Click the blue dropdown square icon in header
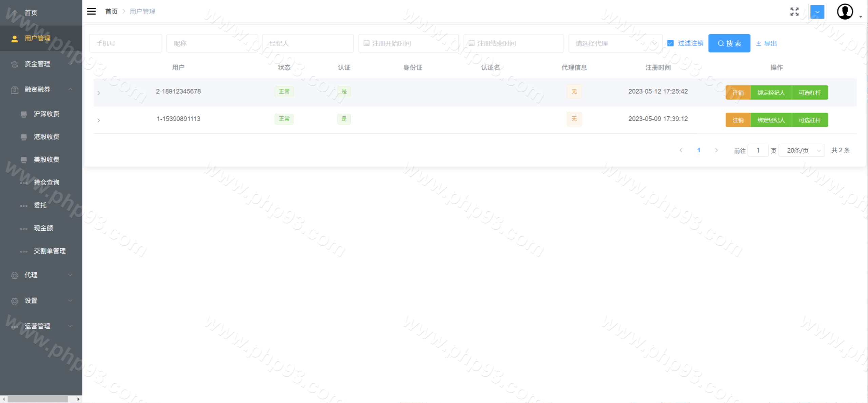Image resolution: width=868 pixels, height=403 pixels. coord(817,12)
